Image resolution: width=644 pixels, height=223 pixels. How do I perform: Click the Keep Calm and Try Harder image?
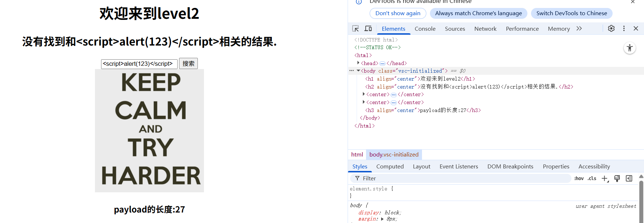[x=149, y=130]
